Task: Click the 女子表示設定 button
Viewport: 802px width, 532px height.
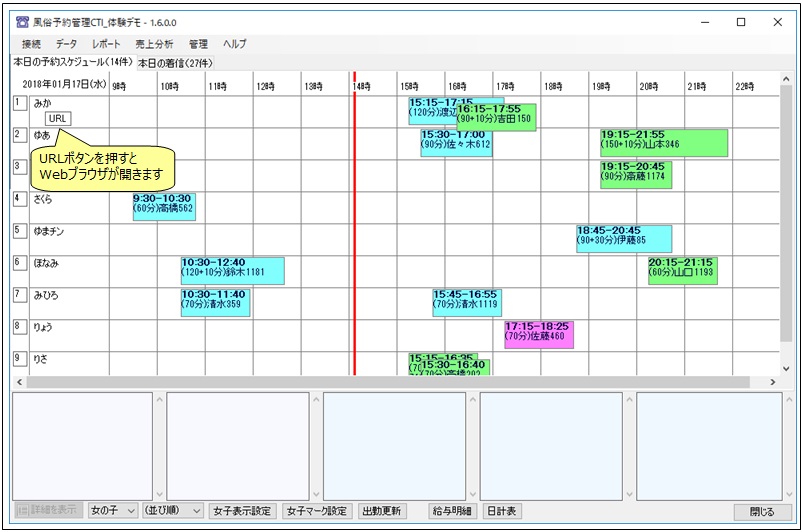Action: (242, 511)
